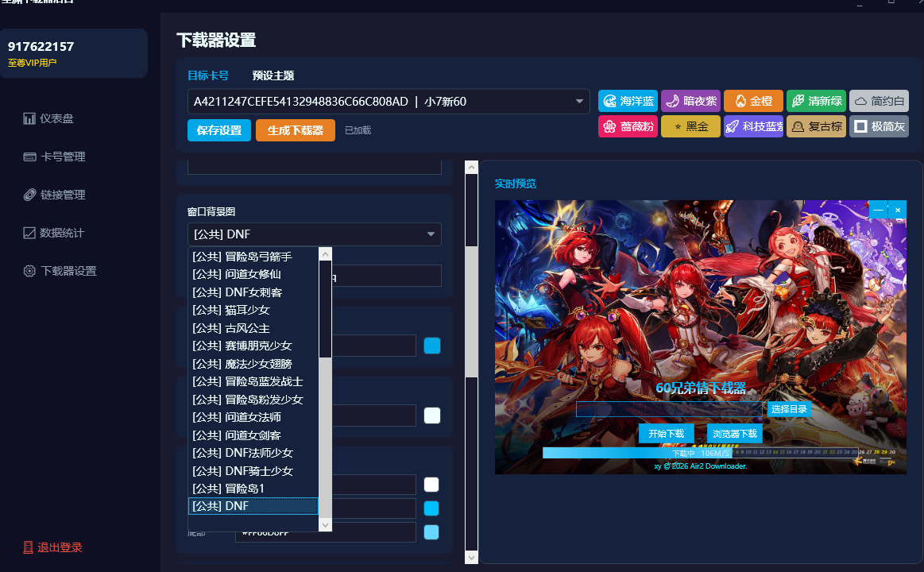
Task: Click the 退出登录 logout link
Action: click(x=53, y=547)
